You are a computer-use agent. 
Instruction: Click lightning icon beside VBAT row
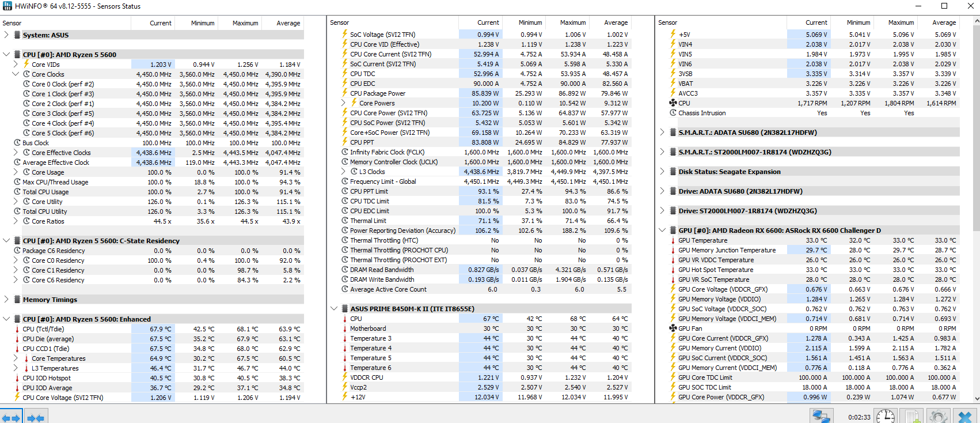pyautogui.click(x=673, y=84)
